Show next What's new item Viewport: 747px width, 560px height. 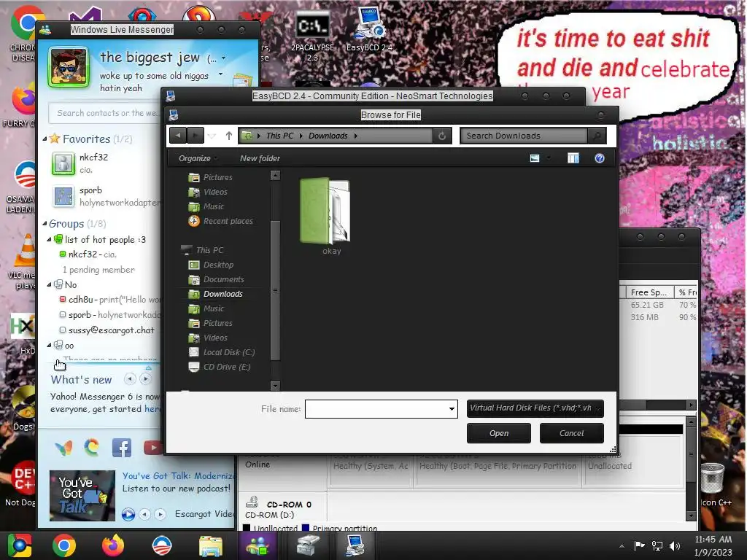(x=146, y=379)
